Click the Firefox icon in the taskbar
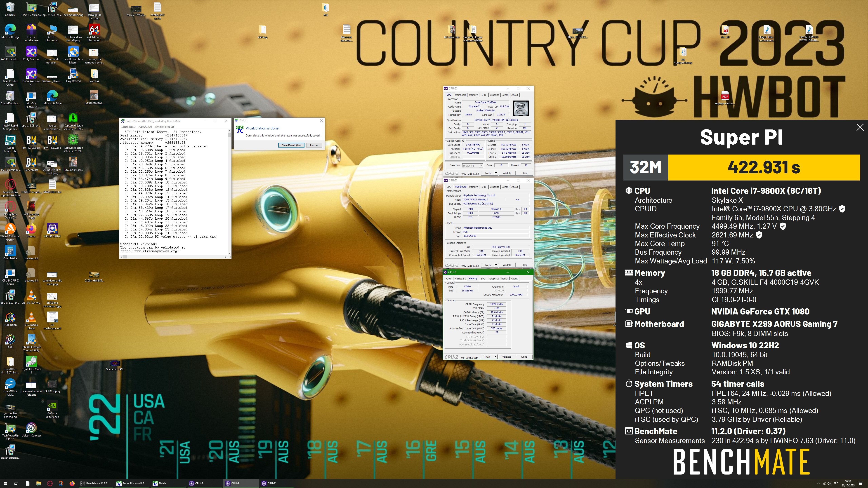Viewport: 868px width, 488px height. pos(72,483)
